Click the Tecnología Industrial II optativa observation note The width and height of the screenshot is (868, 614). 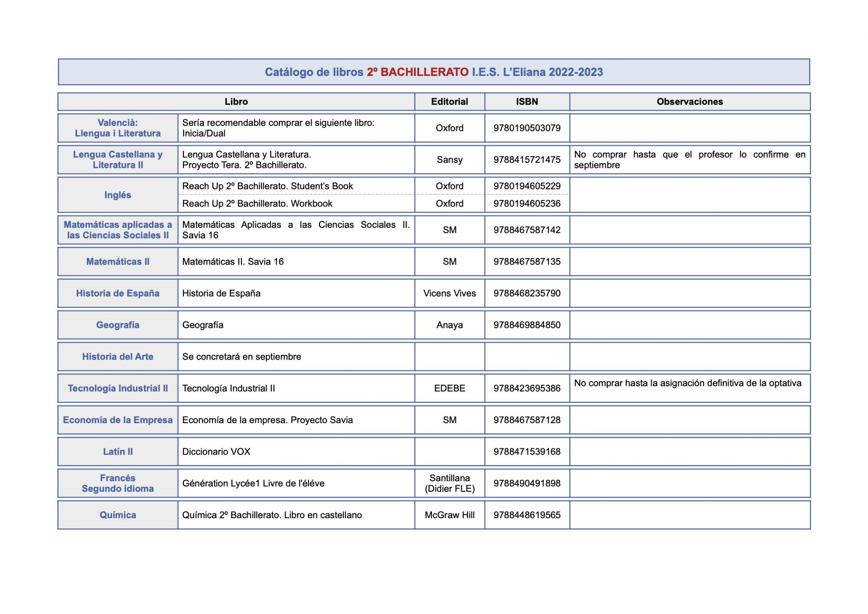(x=687, y=383)
